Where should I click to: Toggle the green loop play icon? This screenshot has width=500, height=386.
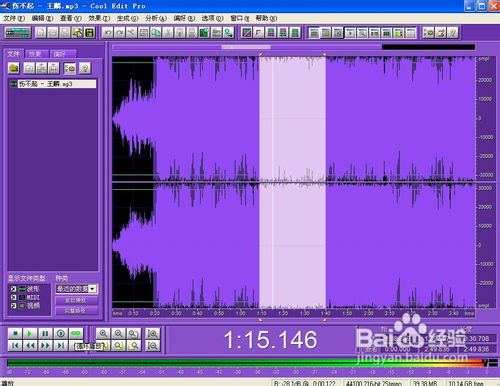[76, 333]
